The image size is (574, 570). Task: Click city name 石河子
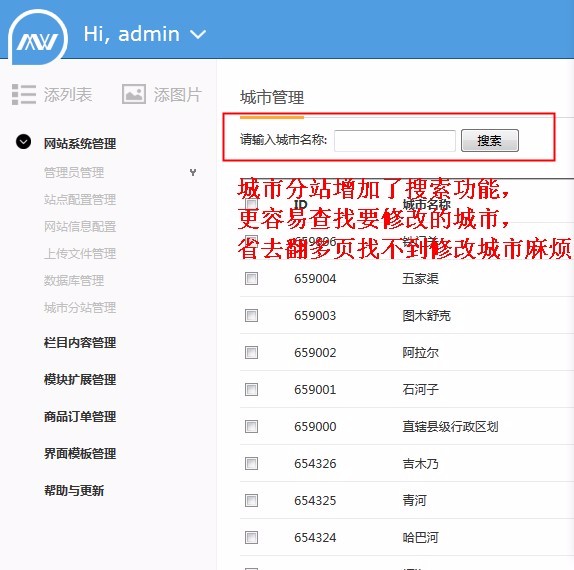[x=420, y=390]
